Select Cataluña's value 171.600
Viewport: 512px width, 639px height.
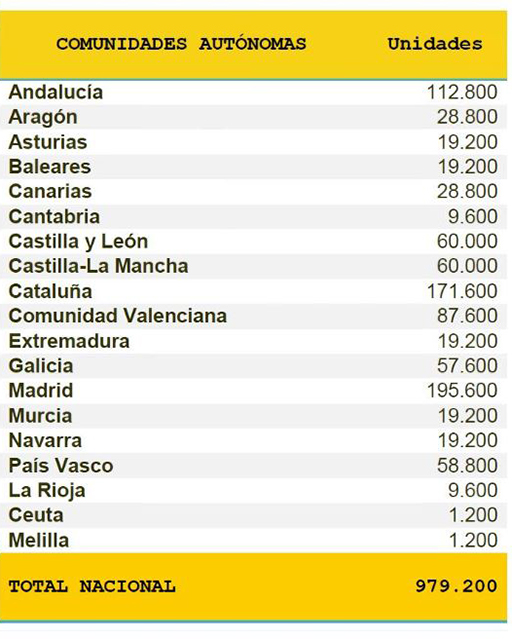(x=462, y=291)
